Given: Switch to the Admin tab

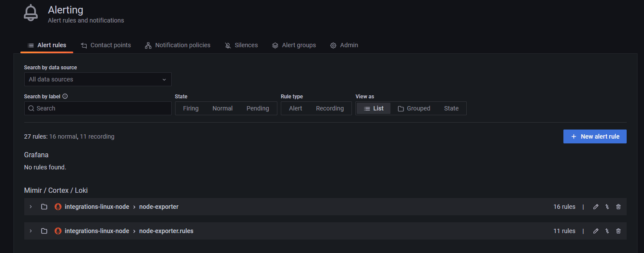Looking at the screenshot, I should (x=344, y=45).
